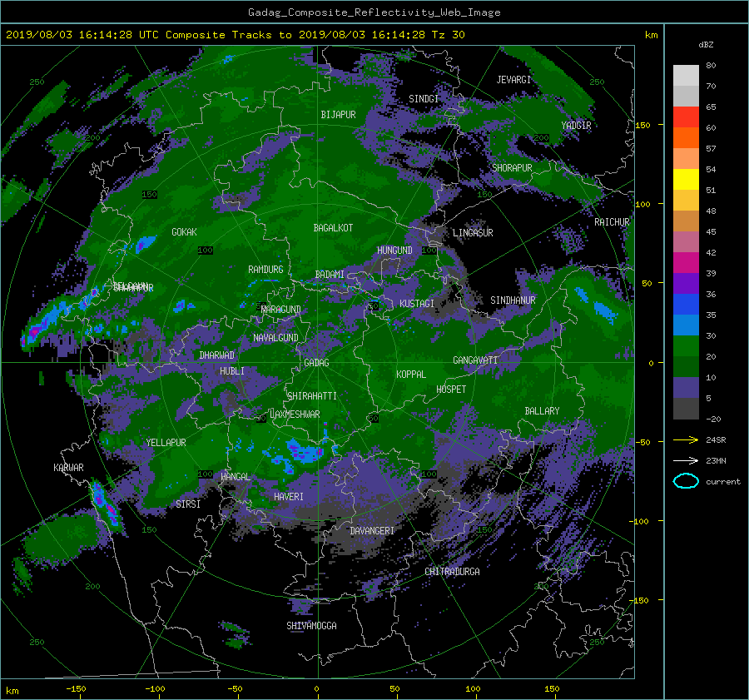Click the DAVANGERI city label
Image resolution: width=749 pixels, height=700 pixels.
click(372, 531)
